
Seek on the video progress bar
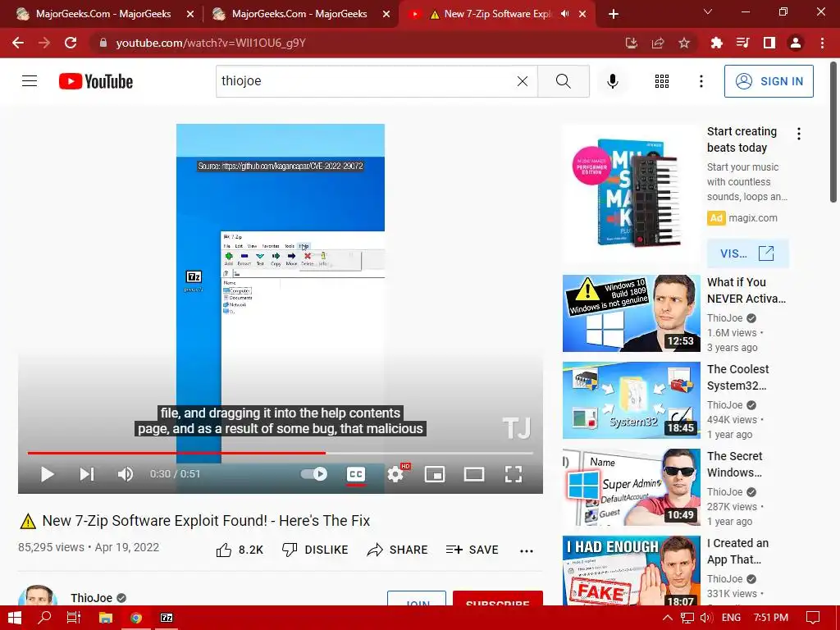tap(281, 453)
